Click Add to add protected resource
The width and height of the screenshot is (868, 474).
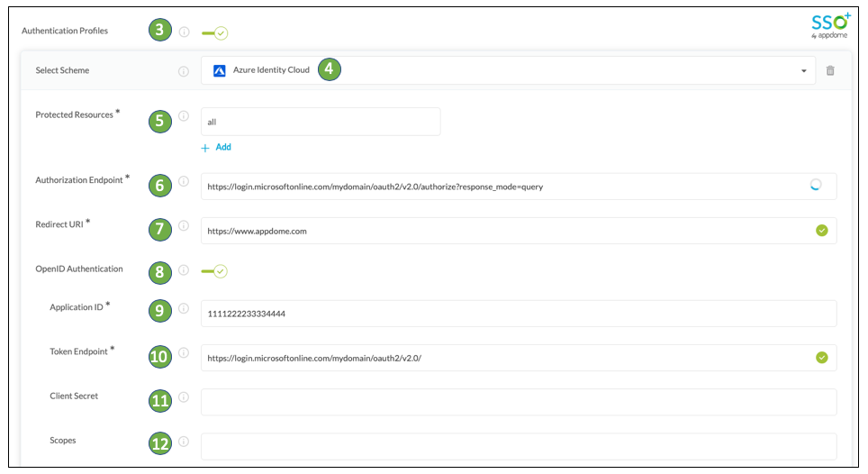pyautogui.click(x=216, y=147)
